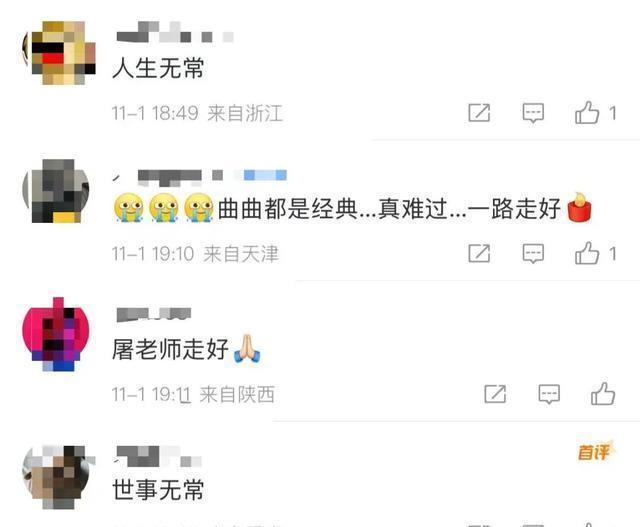
Task: Reply to the 屠老师走好 comment
Action: pyautogui.click(x=549, y=394)
